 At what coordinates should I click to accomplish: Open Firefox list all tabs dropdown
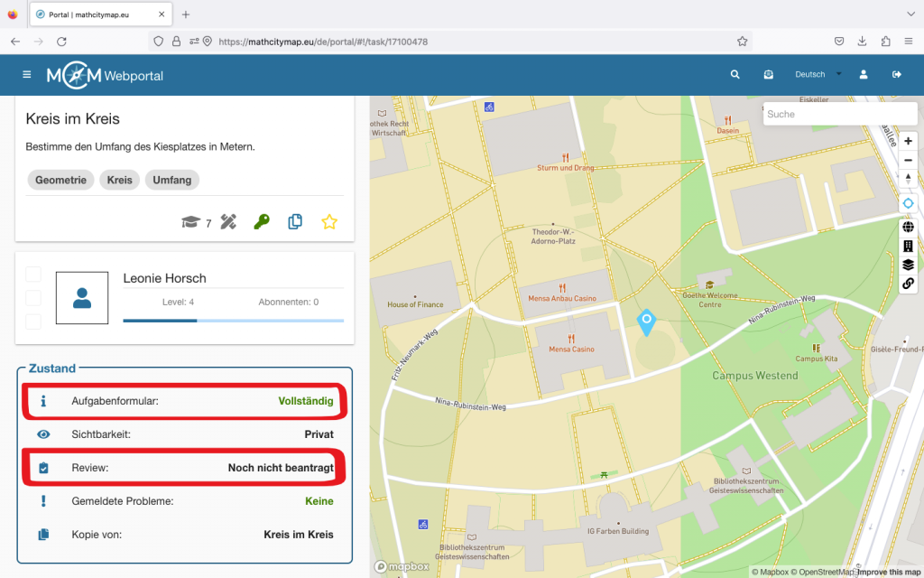pyautogui.click(x=908, y=14)
